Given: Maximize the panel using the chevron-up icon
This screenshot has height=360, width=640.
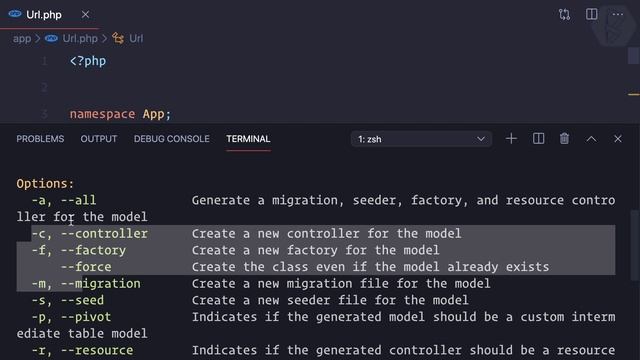Looking at the screenshot, I should click(591, 139).
